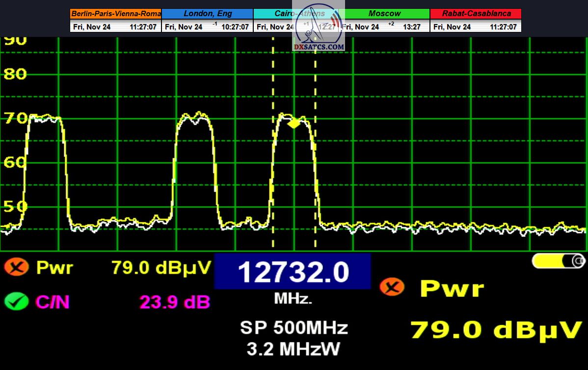Click the left dashed yellow marker line
Image resolution: width=588 pixels, height=370 pixels.
(x=273, y=147)
